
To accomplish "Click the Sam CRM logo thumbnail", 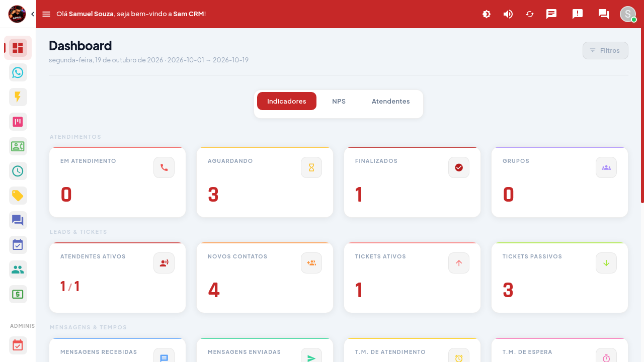I will click(17, 14).
